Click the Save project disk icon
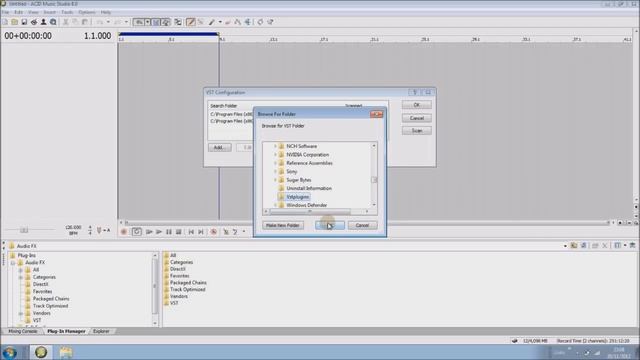Image resolution: width=640 pixels, height=360 pixels. (24, 22)
